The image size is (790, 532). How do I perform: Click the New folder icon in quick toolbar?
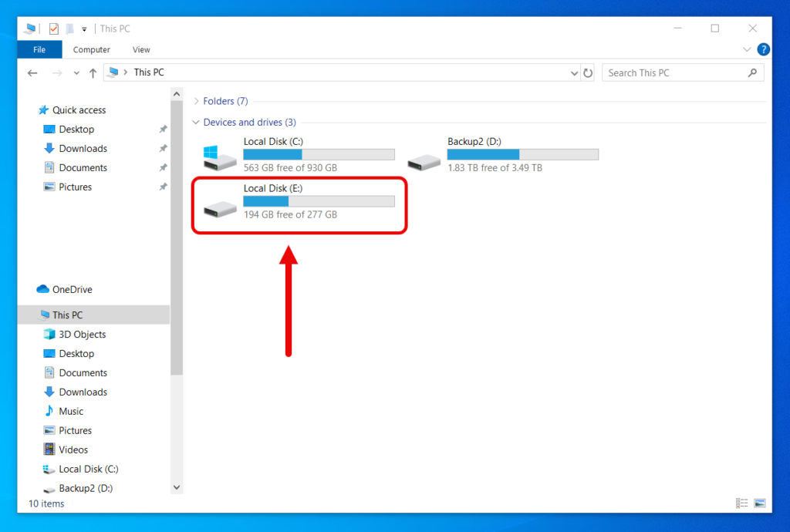(70, 29)
